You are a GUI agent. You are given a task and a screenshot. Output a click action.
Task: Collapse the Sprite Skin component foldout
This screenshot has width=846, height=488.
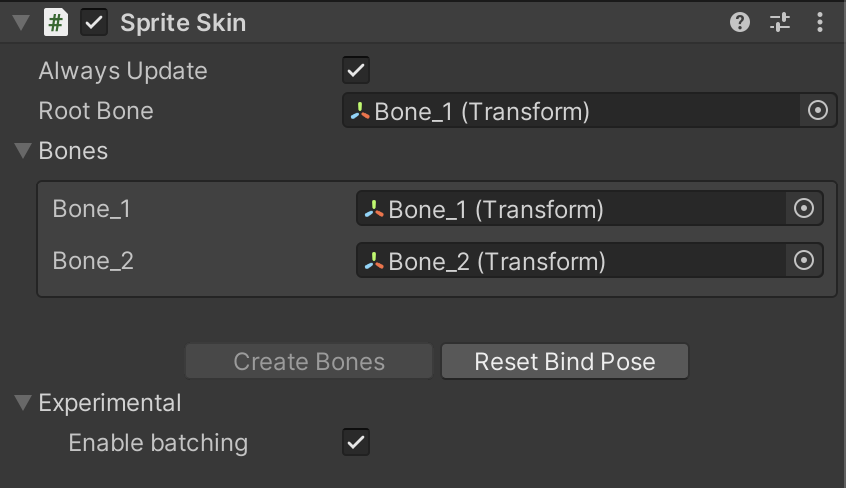pos(21,23)
